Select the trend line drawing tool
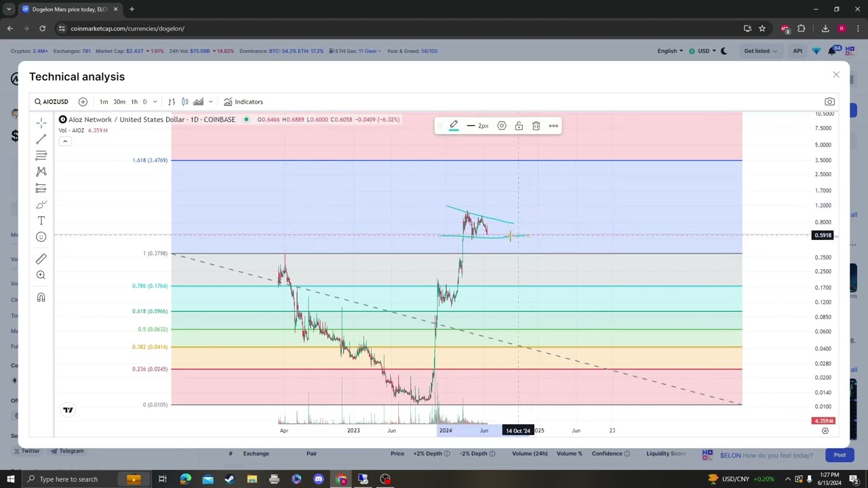This screenshot has height=488, width=868. point(41,139)
